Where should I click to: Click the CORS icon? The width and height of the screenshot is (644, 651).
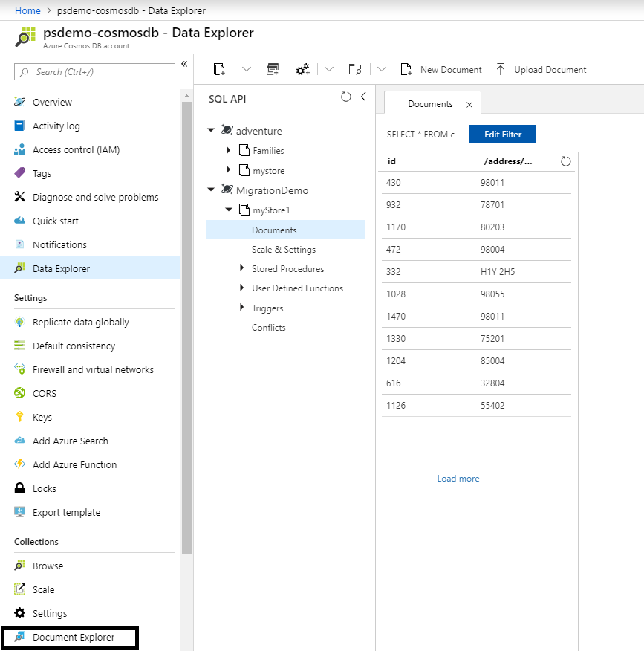click(19, 393)
